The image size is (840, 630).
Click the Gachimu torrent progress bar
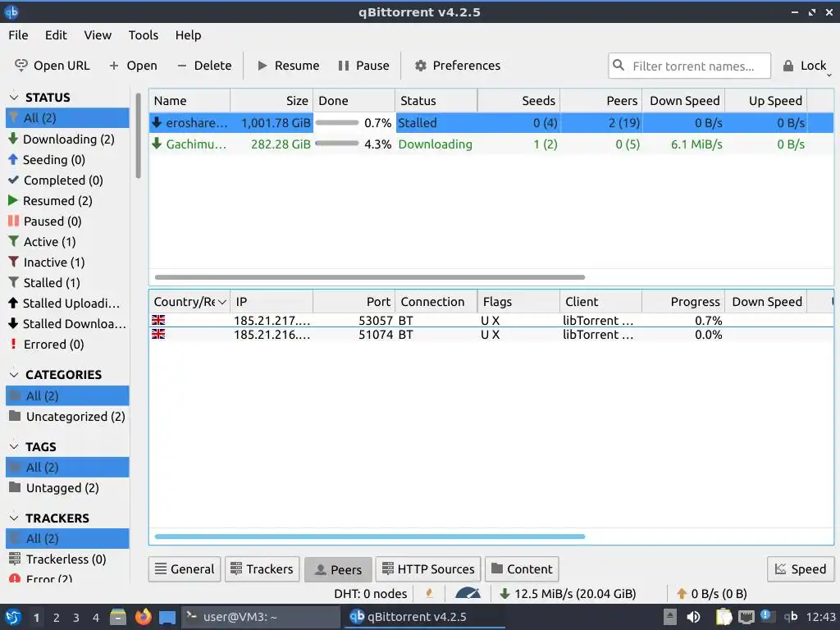click(x=337, y=144)
